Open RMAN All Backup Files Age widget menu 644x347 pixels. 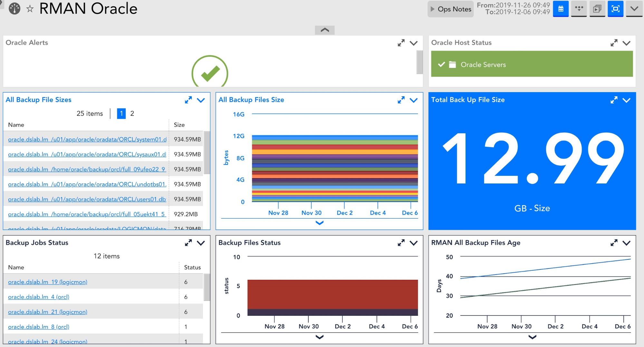click(627, 243)
